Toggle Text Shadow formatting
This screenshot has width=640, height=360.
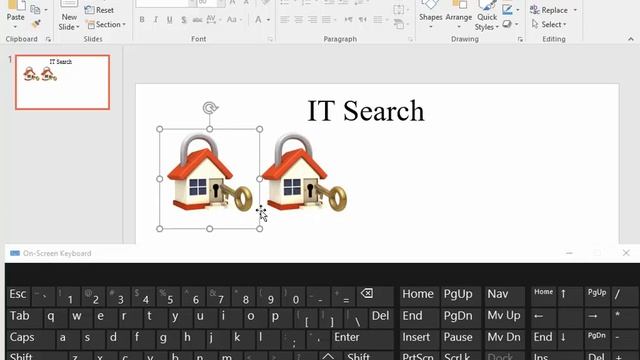click(184, 20)
